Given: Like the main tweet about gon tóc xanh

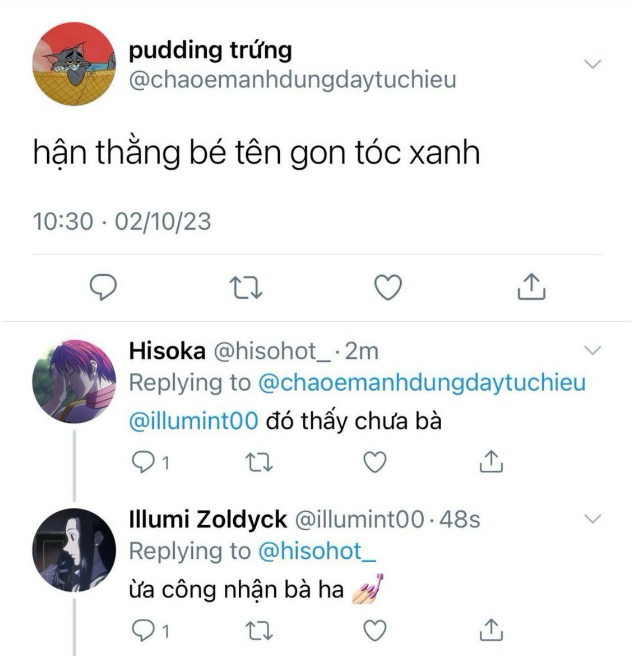Looking at the screenshot, I should click(388, 288).
